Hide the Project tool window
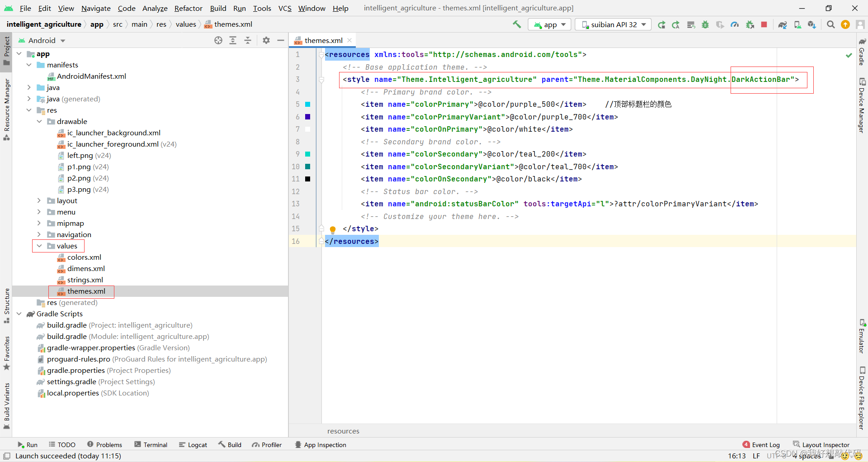This screenshot has width=868, height=462. click(281, 40)
